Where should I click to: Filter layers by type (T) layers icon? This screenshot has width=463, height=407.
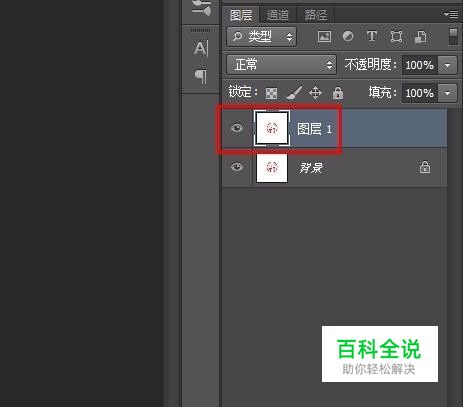tap(372, 36)
